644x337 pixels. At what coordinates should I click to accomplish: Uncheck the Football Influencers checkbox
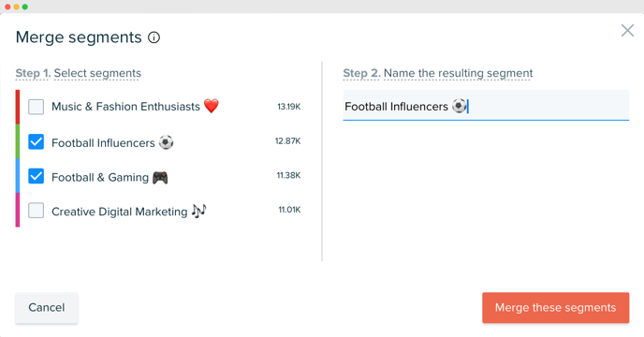[x=37, y=141]
